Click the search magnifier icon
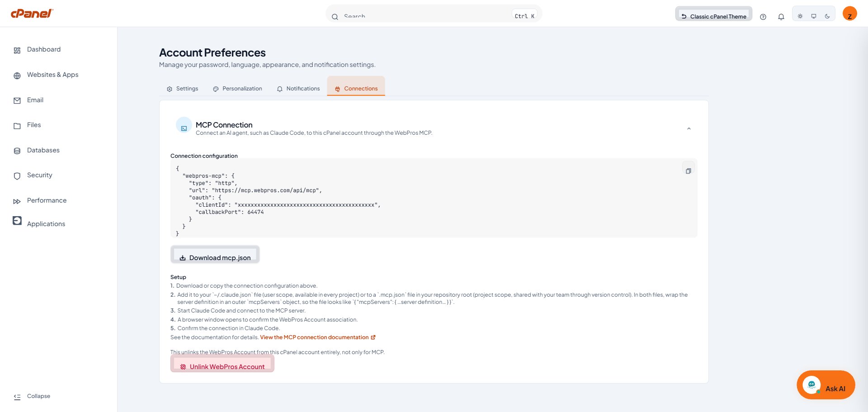This screenshot has height=412, width=868. [x=335, y=17]
